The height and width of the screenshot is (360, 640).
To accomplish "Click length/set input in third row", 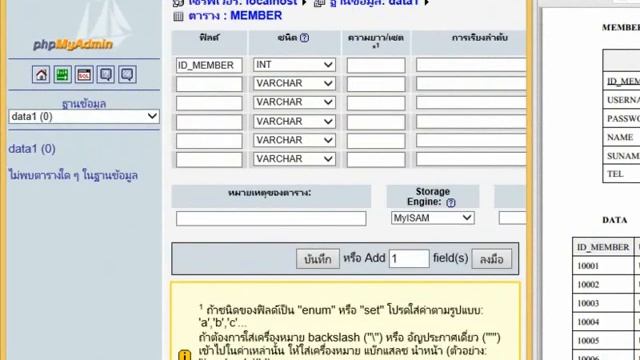I will click(x=376, y=103).
